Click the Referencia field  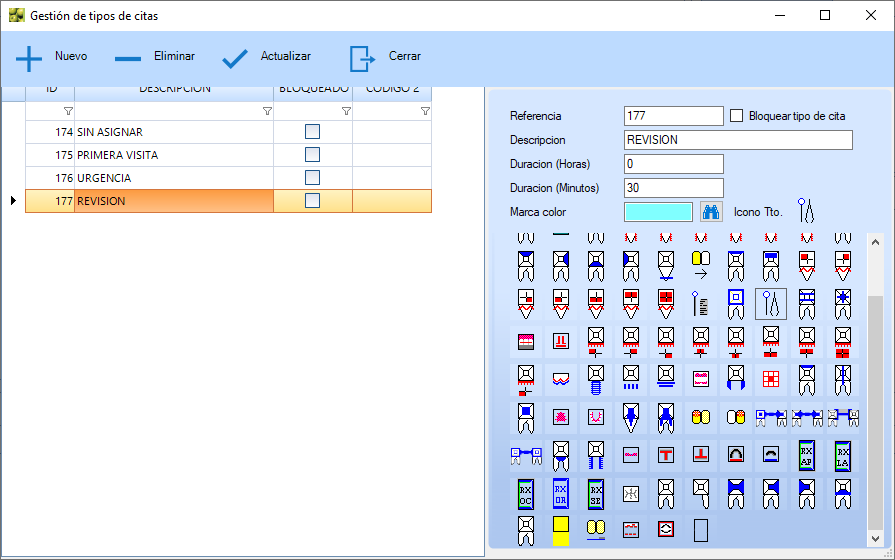click(x=674, y=116)
